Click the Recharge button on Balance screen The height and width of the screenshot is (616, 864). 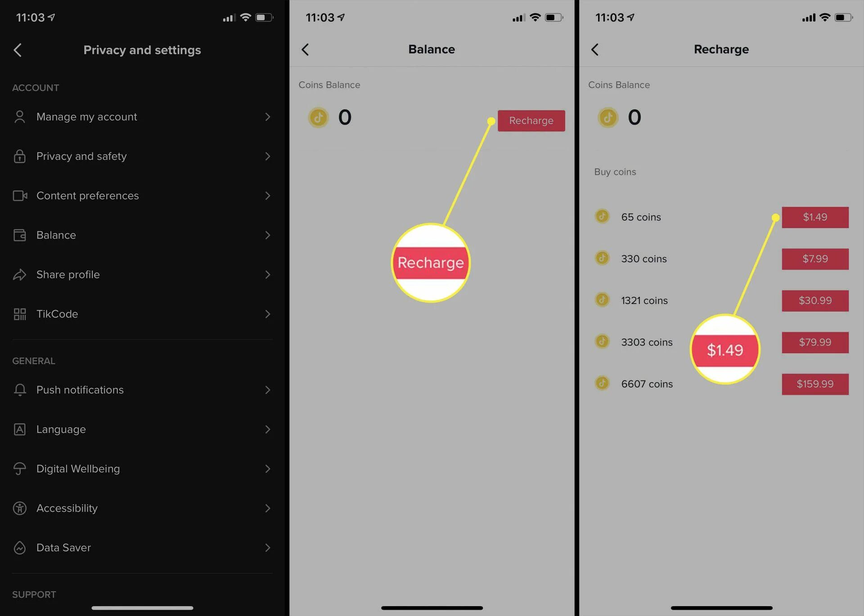pyautogui.click(x=531, y=120)
